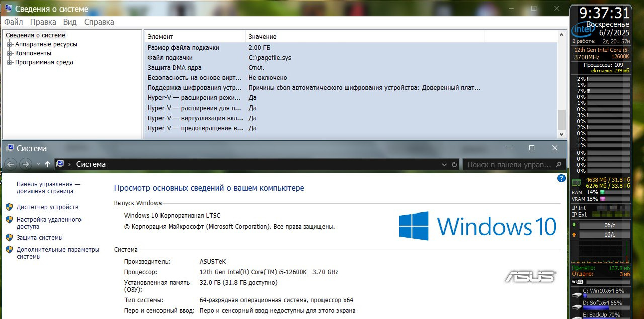Open the Диспетчер устройств link
The image size is (644, 319).
[x=47, y=207]
